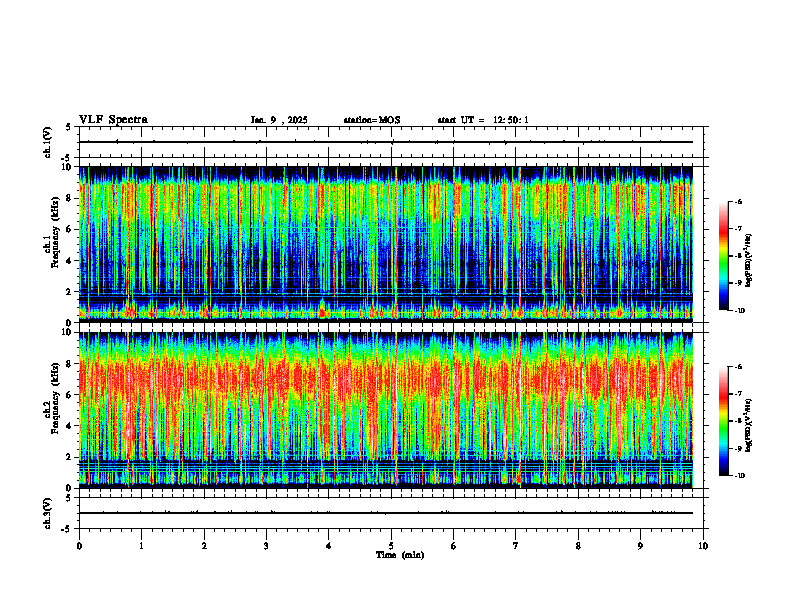792x612 pixels.
Task: Click time-axis tick label "3"
Action: [x=266, y=546]
